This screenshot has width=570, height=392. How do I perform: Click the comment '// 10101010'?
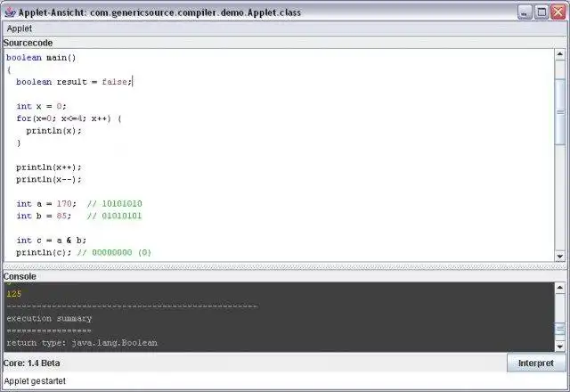point(115,204)
